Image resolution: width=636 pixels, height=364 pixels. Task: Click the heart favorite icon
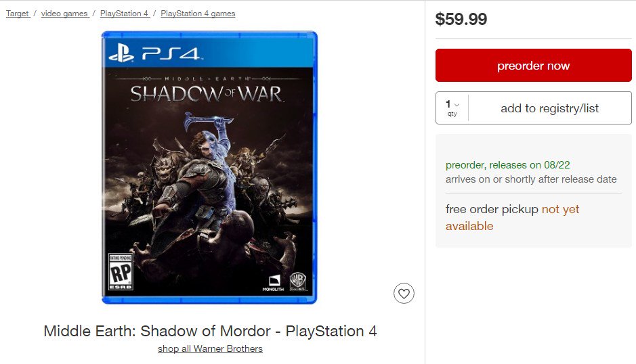(x=404, y=294)
